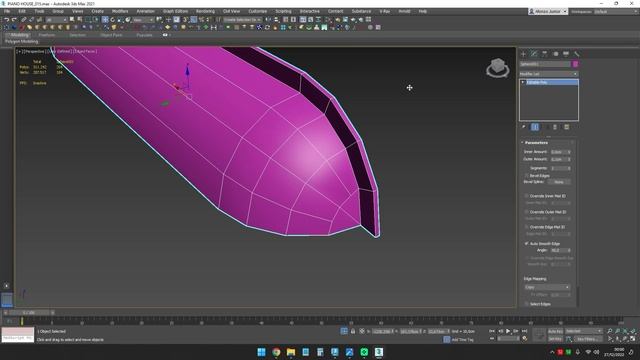Click the Play Animation button
The height and width of the screenshot is (360, 640).
(508, 331)
